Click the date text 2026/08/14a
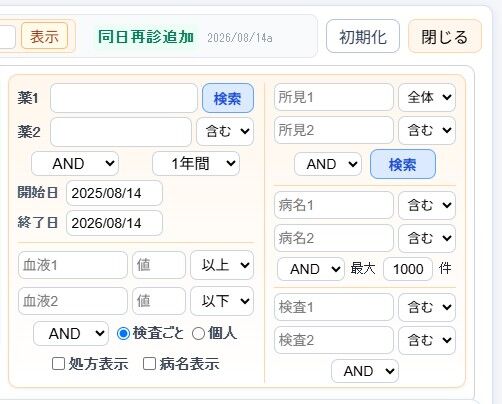 [x=240, y=38]
